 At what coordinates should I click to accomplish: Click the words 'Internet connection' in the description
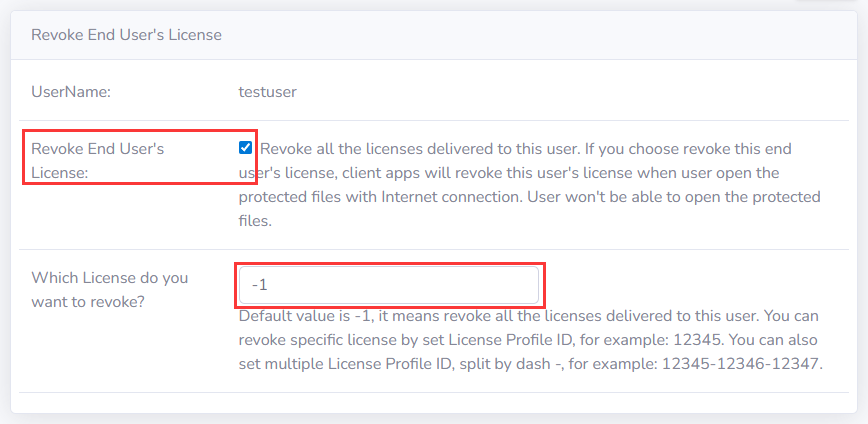pyautogui.click(x=450, y=197)
